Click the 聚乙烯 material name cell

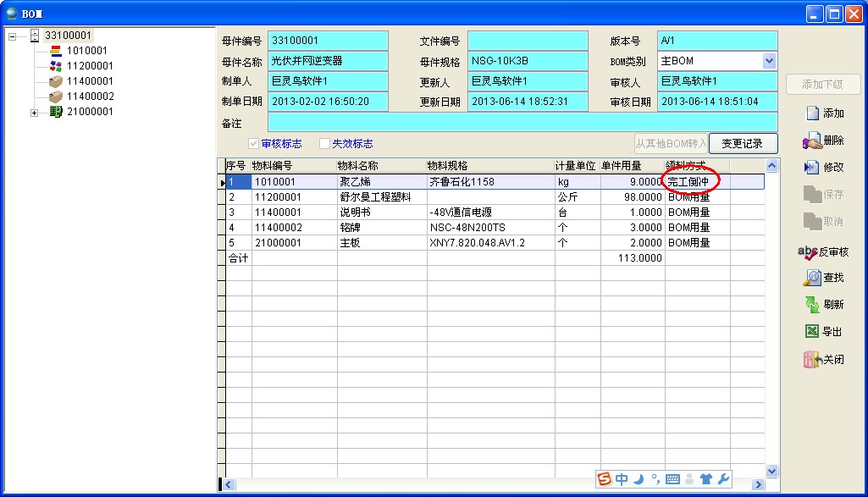(x=382, y=181)
